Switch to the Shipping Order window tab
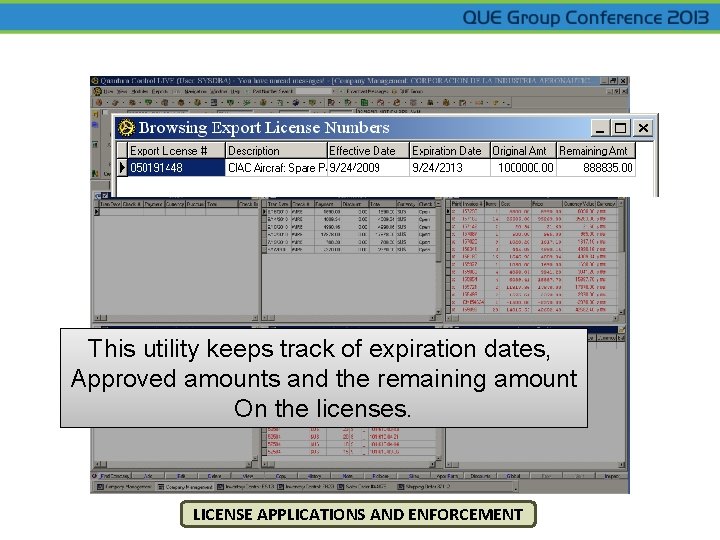Viewport: 720px width, 540px height. [x=425, y=487]
